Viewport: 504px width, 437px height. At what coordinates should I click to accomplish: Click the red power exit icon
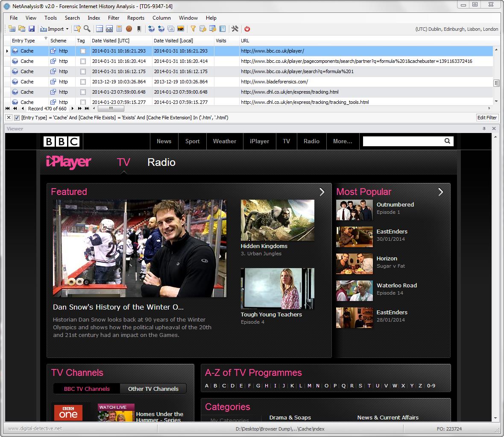pyautogui.click(x=247, y=29)
